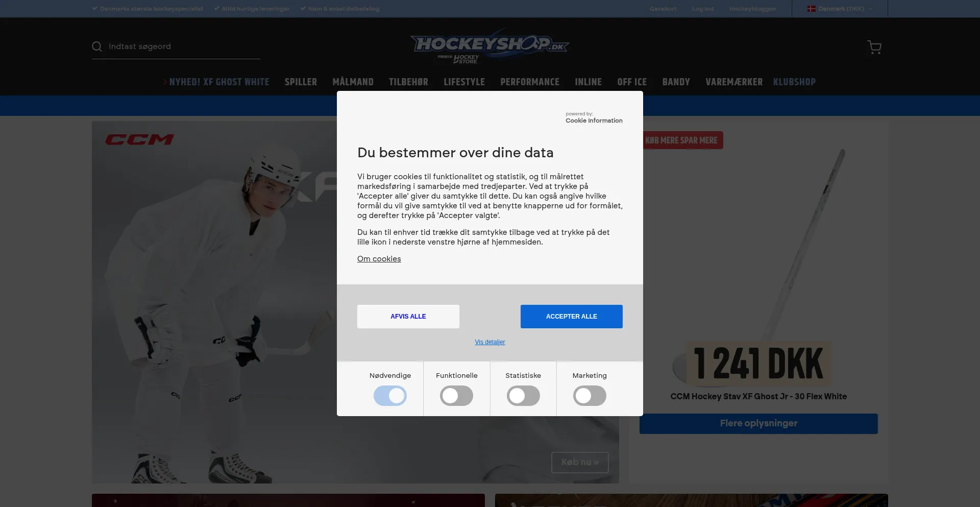Click the HOCKEYSHOP.DK logo
980x507 pixels.
(489, 46)
